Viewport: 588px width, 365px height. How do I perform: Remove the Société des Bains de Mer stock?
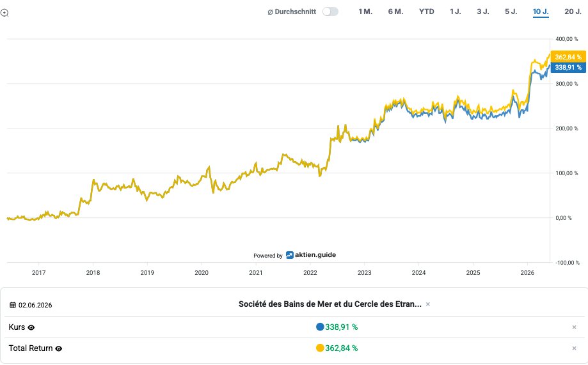[428, 304]
